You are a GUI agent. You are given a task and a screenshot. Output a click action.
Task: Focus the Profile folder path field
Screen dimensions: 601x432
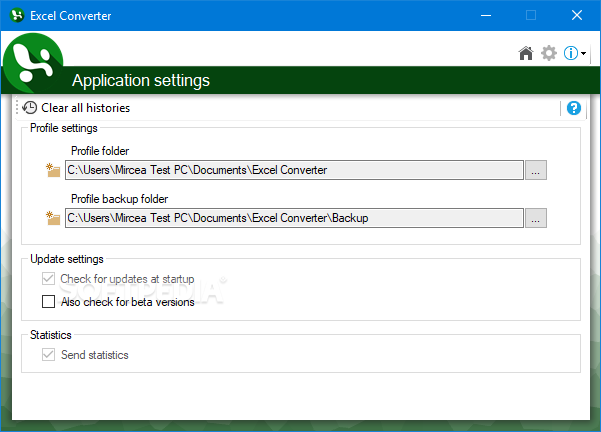(x=294, y=170)
